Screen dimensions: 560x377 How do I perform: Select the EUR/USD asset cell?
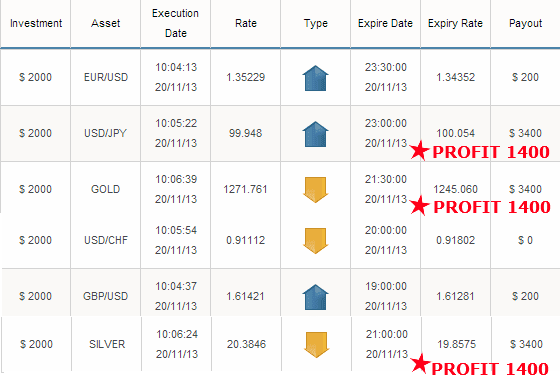(106, 77)
